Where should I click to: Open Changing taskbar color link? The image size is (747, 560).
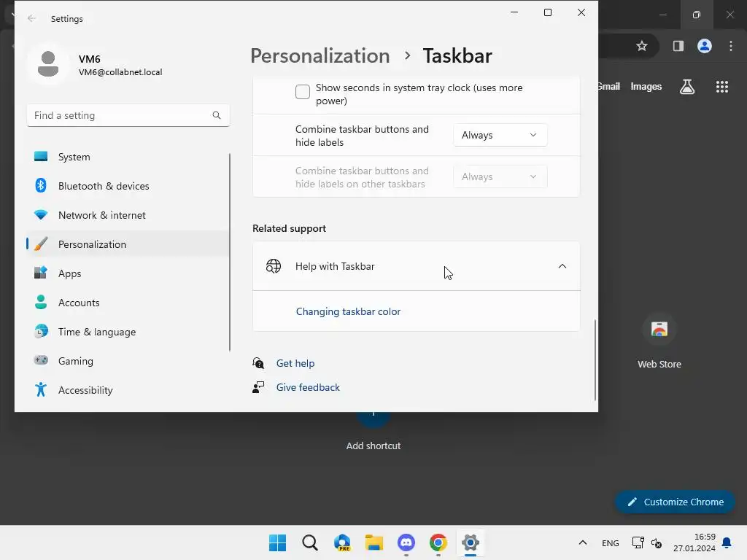[348, 311]
